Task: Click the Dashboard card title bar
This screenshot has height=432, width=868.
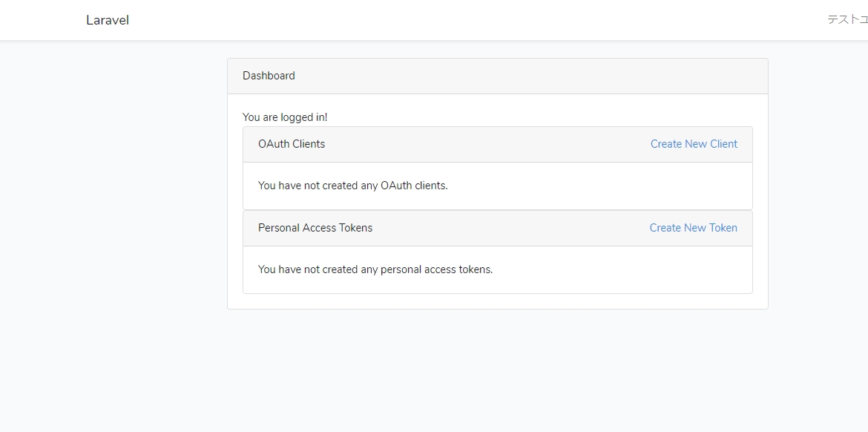Action: [497, 75]
